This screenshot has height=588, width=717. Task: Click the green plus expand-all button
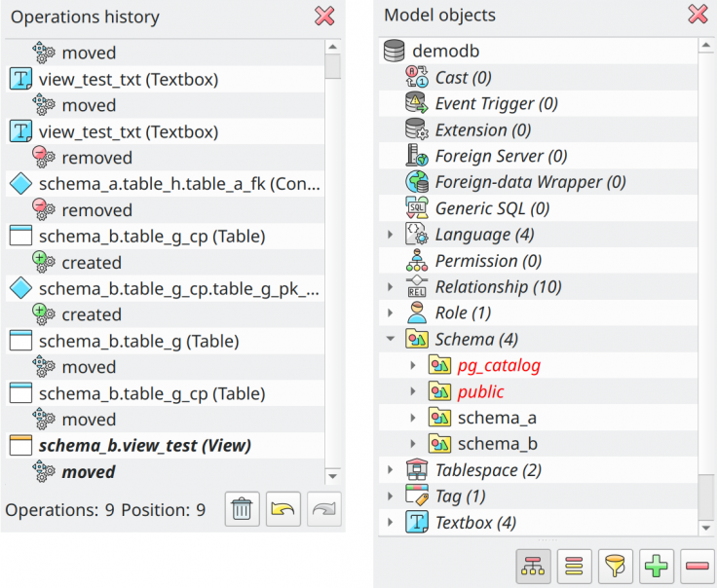pos(657,566)
